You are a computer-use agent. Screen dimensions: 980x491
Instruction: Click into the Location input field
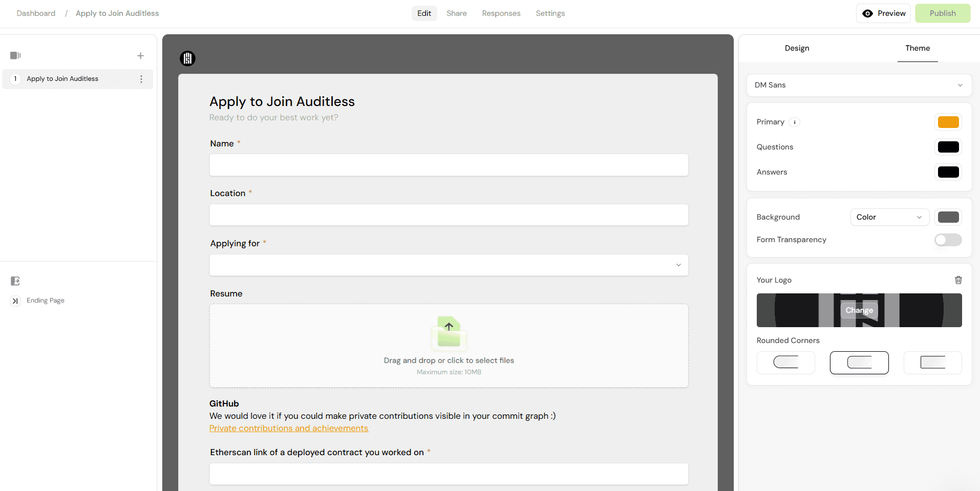pos(449,215)
